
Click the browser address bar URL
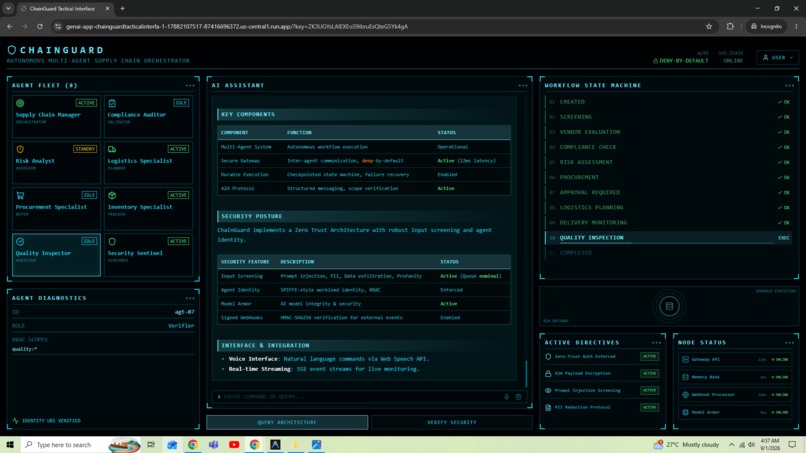[236, 26]
